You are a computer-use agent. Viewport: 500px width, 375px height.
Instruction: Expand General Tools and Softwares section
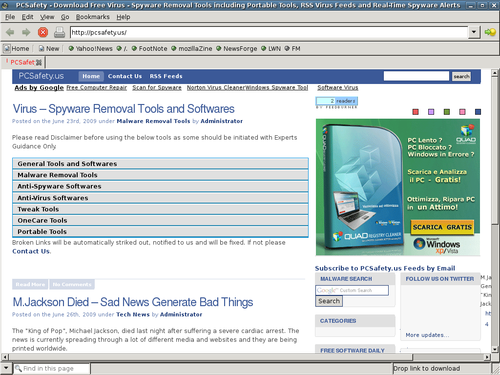pos(160,164)
